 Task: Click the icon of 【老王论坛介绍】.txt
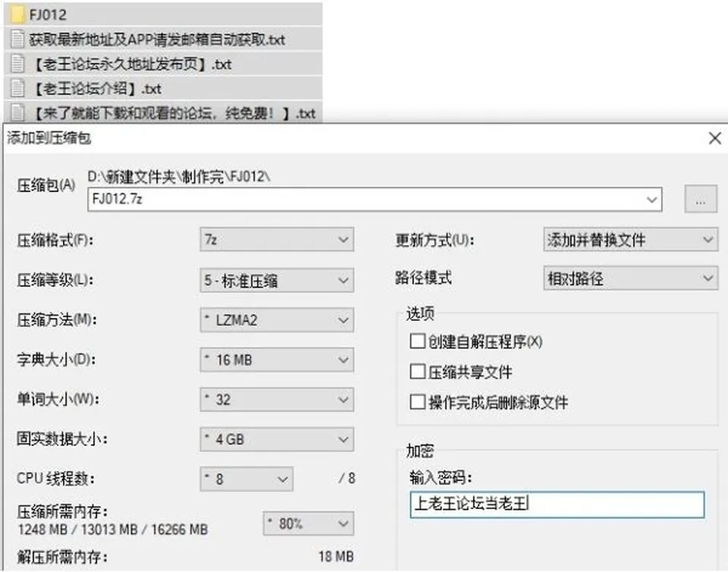17,88
